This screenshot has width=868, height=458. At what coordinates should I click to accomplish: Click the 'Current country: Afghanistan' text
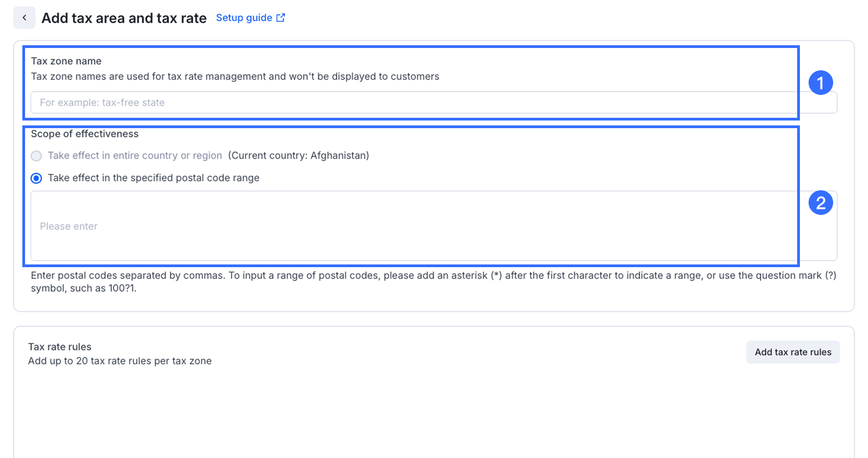click(x=298, y=156)
